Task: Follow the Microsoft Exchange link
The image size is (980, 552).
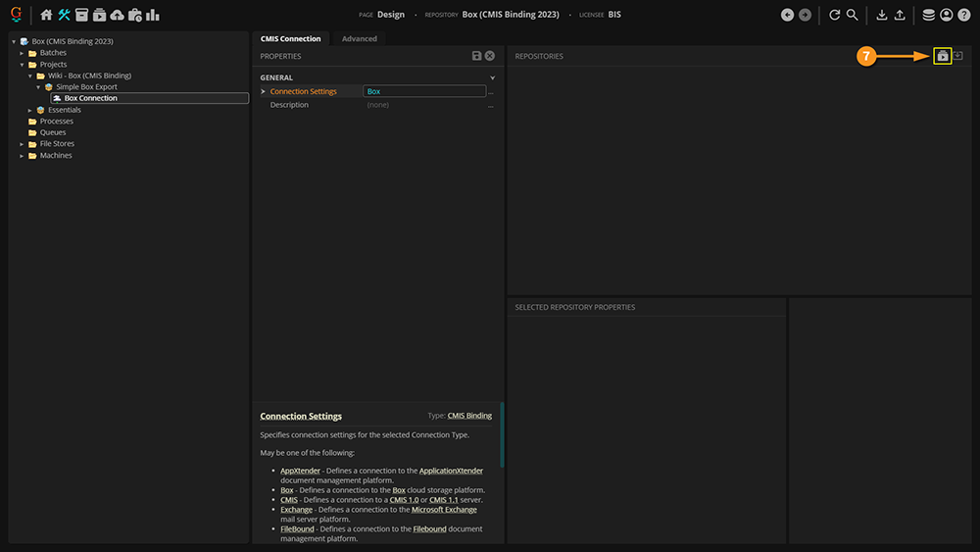Action: 444,510
